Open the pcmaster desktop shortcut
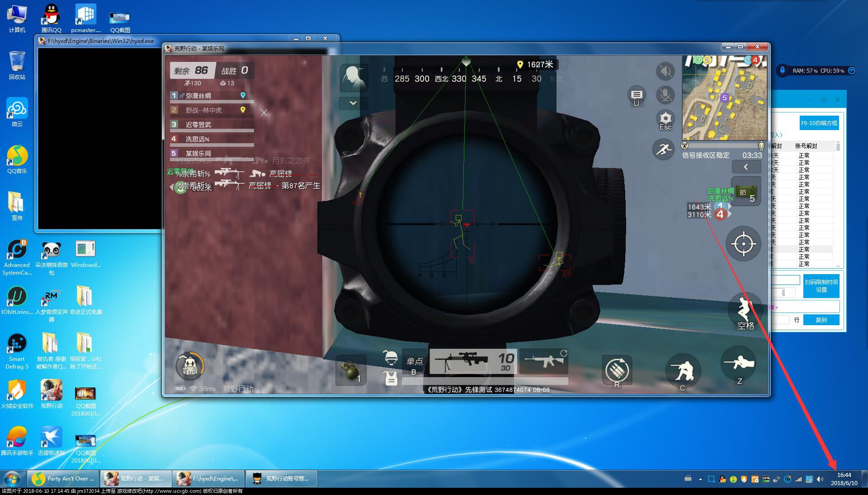 (86, 18)
